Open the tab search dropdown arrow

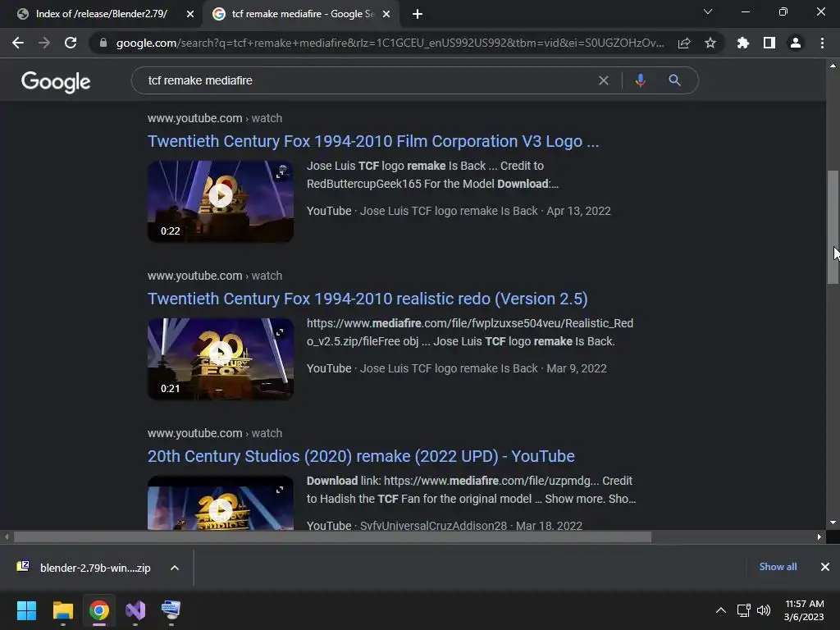coord(708,11)
